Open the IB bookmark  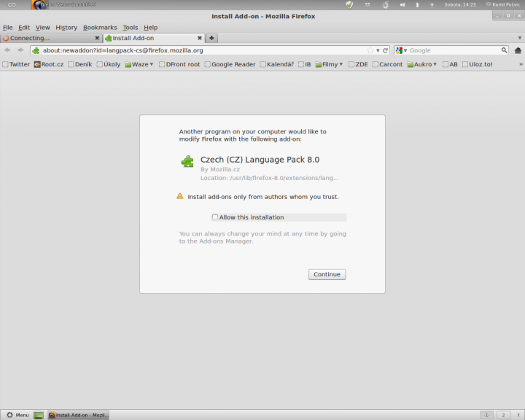(305, 64)
